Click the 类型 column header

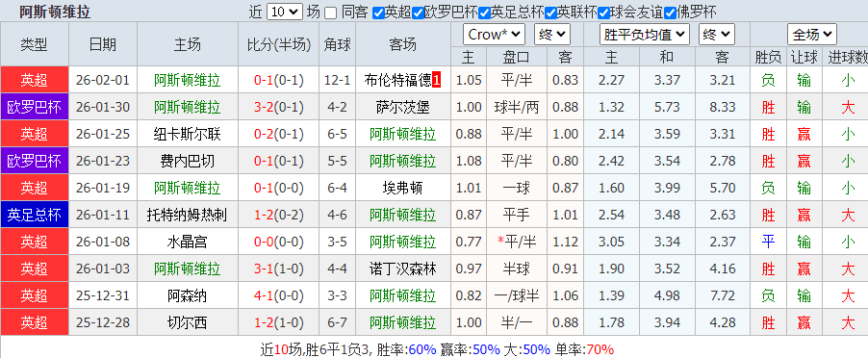35,45
